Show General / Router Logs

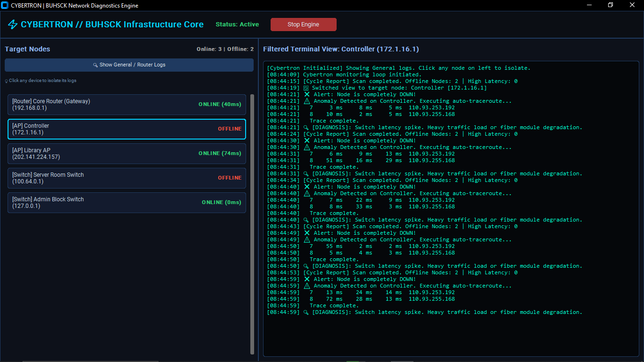(129, 65)
